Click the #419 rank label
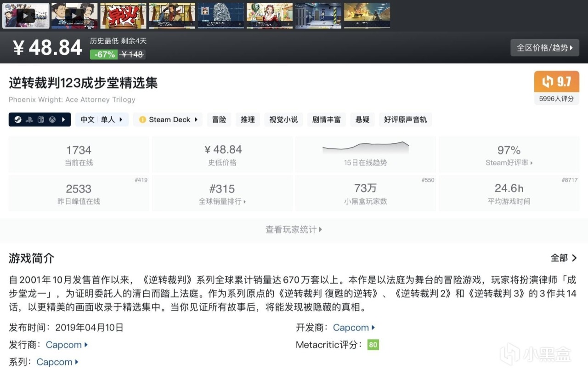 pyautogui.click(x=141, y=180)
